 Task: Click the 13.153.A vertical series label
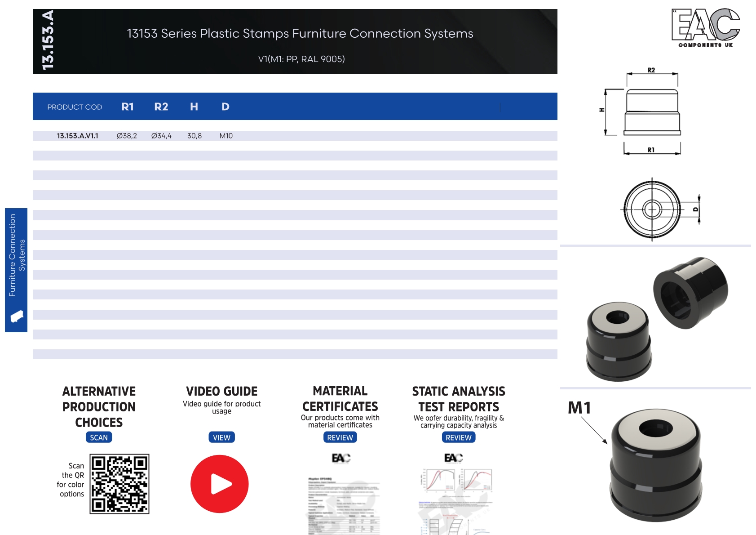[x=48, y=40]
